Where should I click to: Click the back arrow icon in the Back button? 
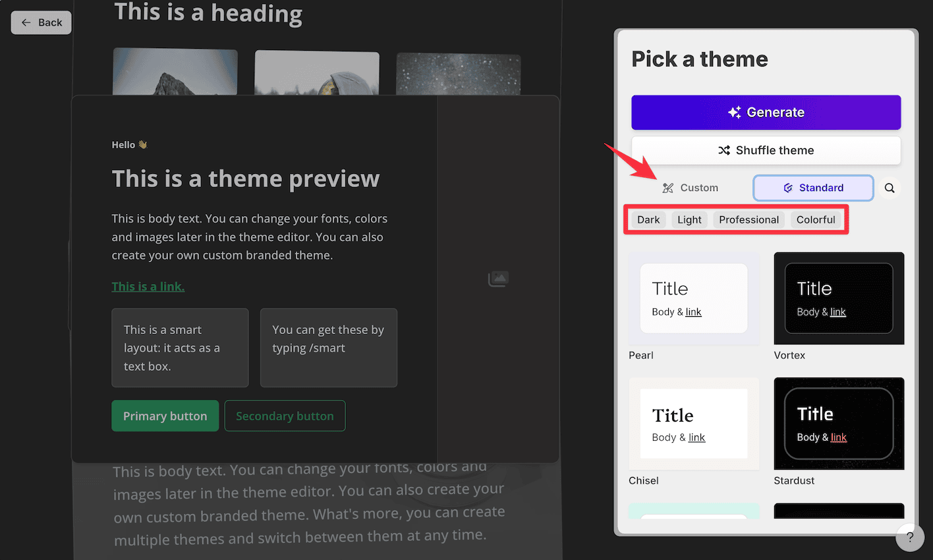25,22
